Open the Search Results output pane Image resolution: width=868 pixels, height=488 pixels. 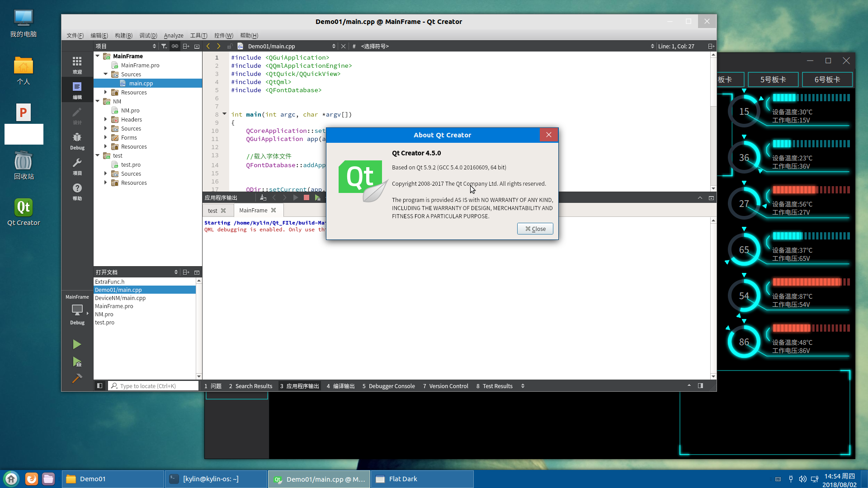coord(250,386)
